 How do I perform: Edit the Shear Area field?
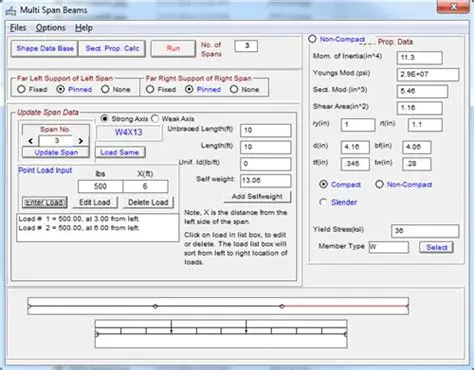(x=420, y=108)
